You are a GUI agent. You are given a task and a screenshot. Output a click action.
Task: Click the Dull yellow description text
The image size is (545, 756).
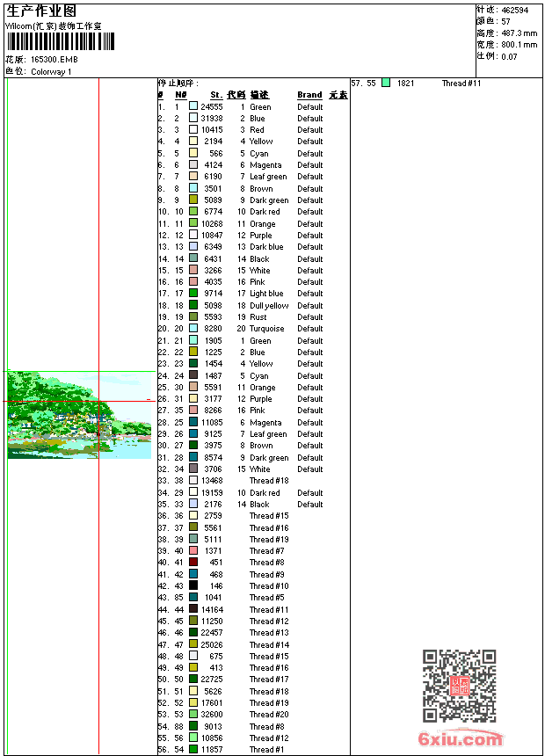pos(269,306)
